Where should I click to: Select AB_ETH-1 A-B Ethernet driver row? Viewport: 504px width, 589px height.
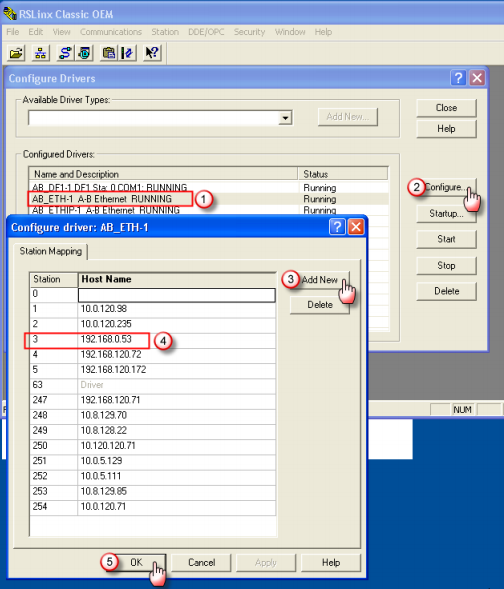pos(208,199)
